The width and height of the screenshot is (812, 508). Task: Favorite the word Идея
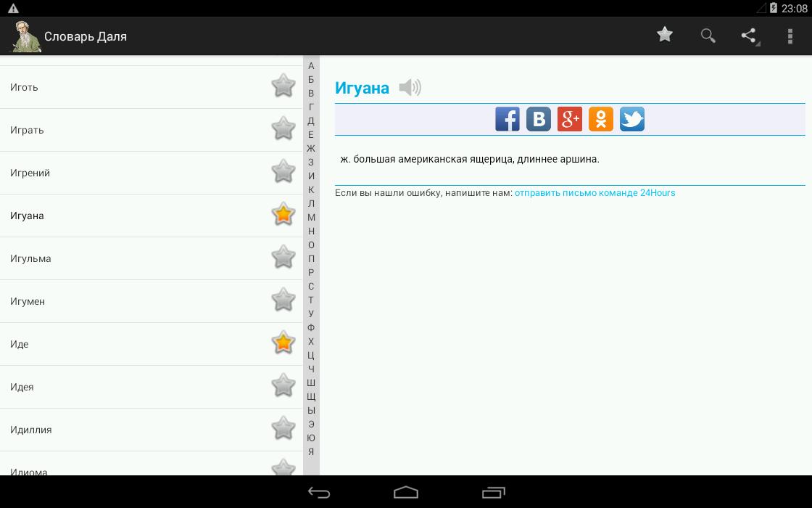tap(283, 385)
